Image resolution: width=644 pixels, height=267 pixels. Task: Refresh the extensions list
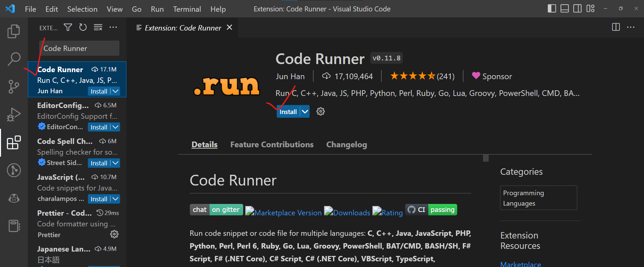(x=83, y=28)
